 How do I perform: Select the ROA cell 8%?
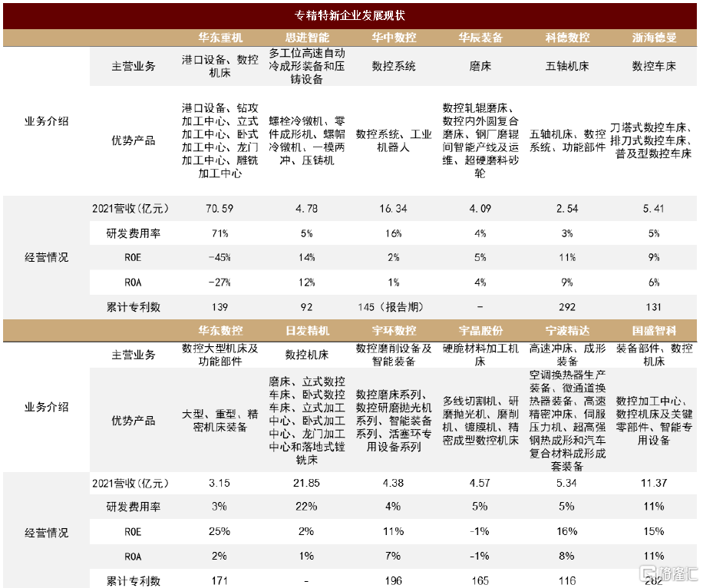coord(566,557)
